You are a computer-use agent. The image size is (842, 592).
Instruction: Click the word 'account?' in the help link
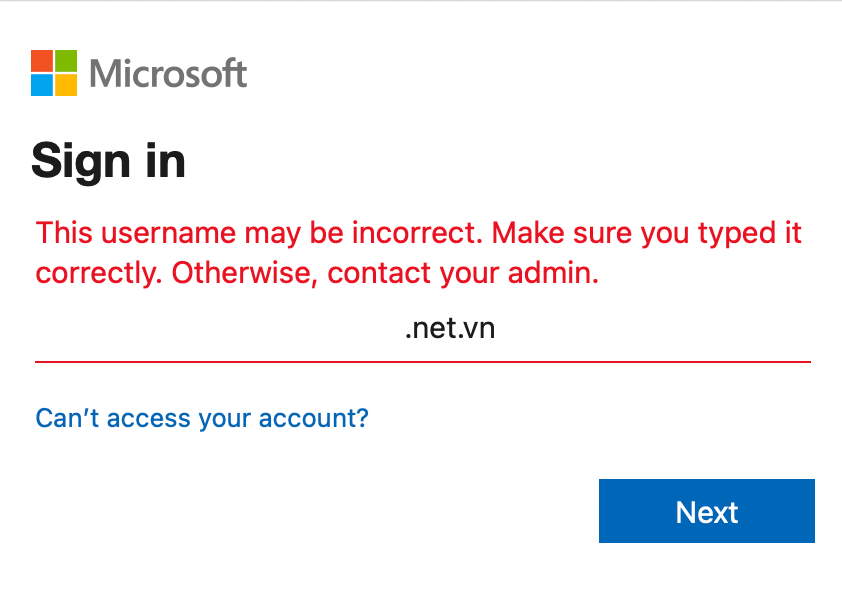click(314, 418)
